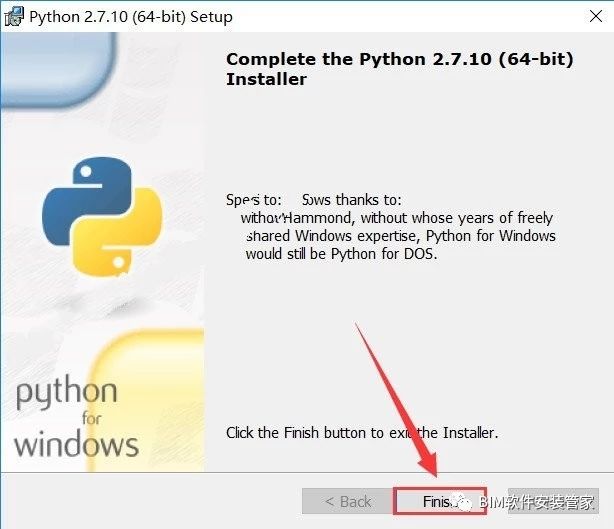614x529 pixels.
Task: Click the would still be Python for DOS line
Action: click(341, 254)
